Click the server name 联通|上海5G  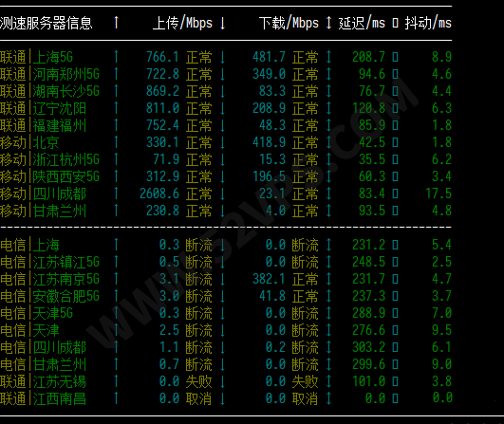point(36,57)
